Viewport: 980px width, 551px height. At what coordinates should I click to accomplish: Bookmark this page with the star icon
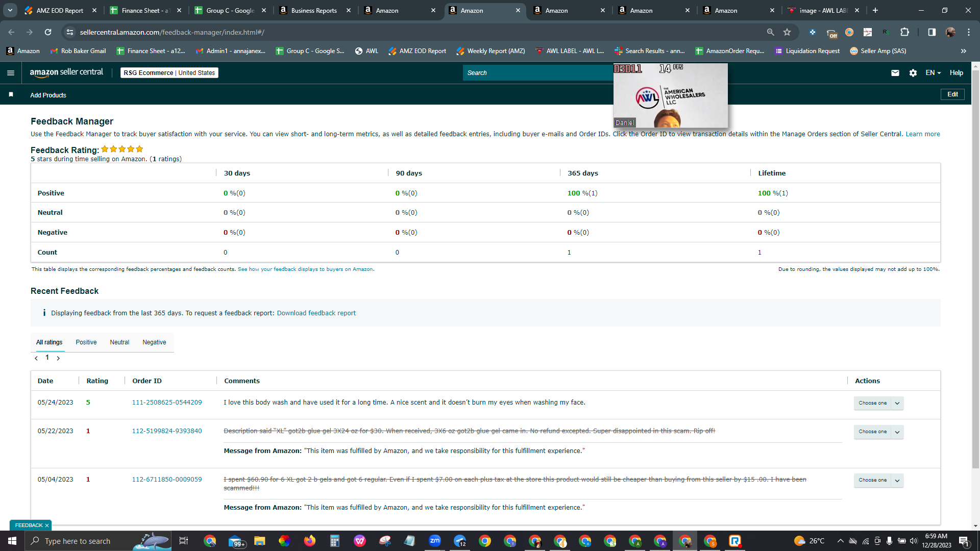tap(787, 32)
